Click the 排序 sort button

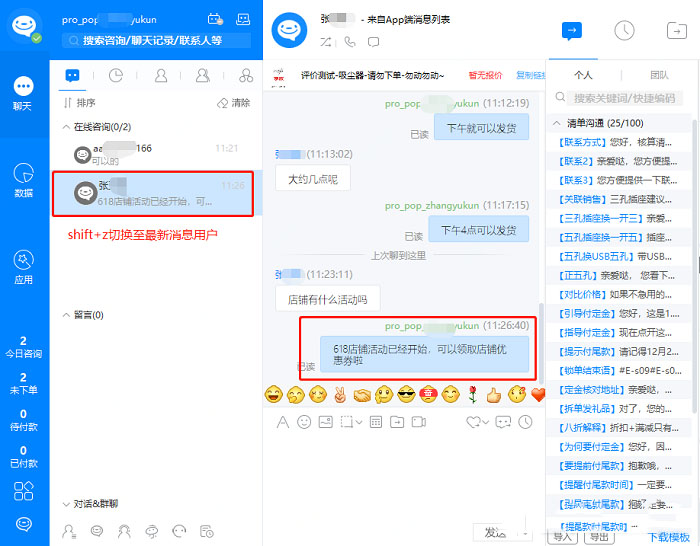coord(79,103)
